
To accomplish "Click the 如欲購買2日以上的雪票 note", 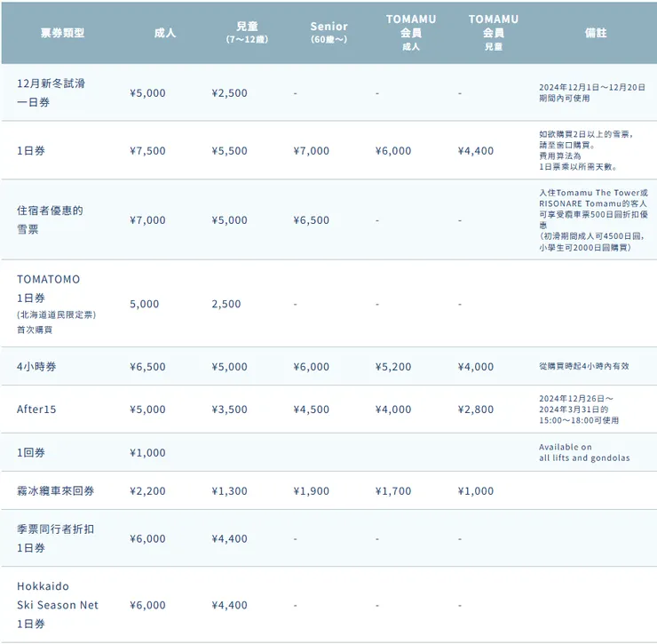I will point(586,150).
